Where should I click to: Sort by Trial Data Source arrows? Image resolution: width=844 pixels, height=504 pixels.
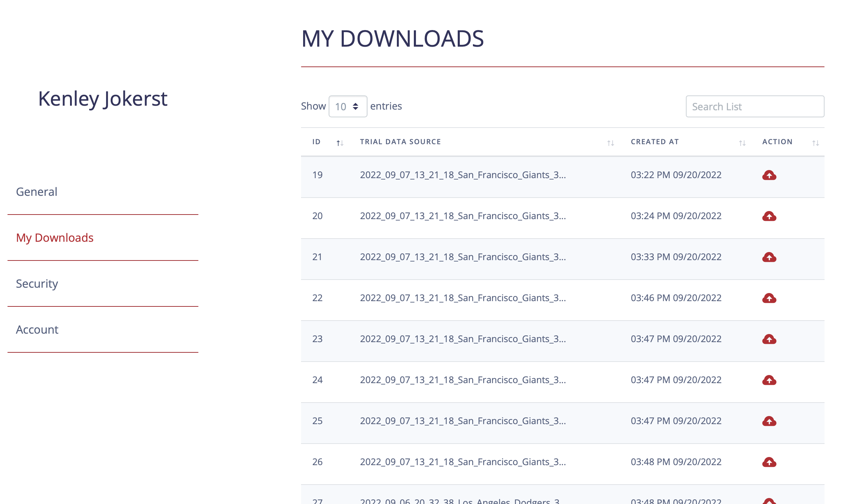611,143
